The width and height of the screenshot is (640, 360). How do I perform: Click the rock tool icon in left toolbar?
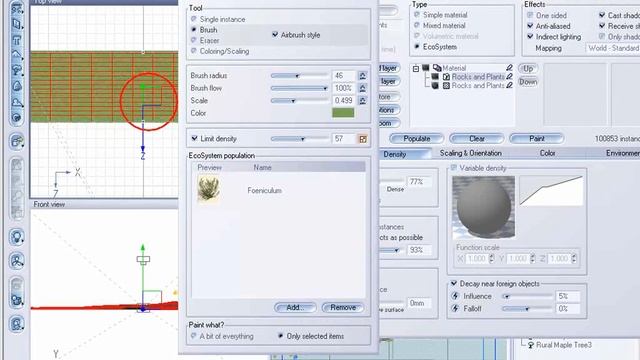tap(17, 86)
